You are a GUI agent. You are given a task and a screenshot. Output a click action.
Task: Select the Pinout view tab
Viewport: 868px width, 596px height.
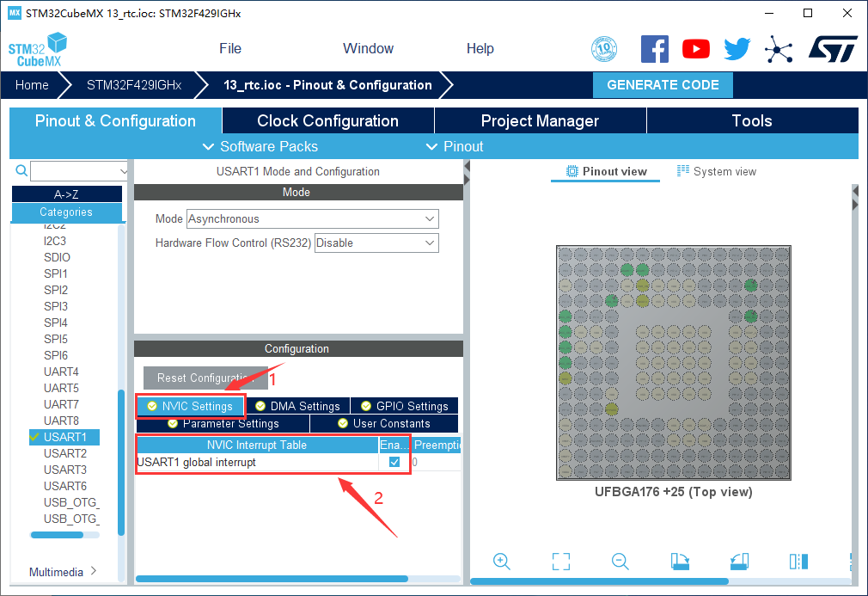point(606,172)
